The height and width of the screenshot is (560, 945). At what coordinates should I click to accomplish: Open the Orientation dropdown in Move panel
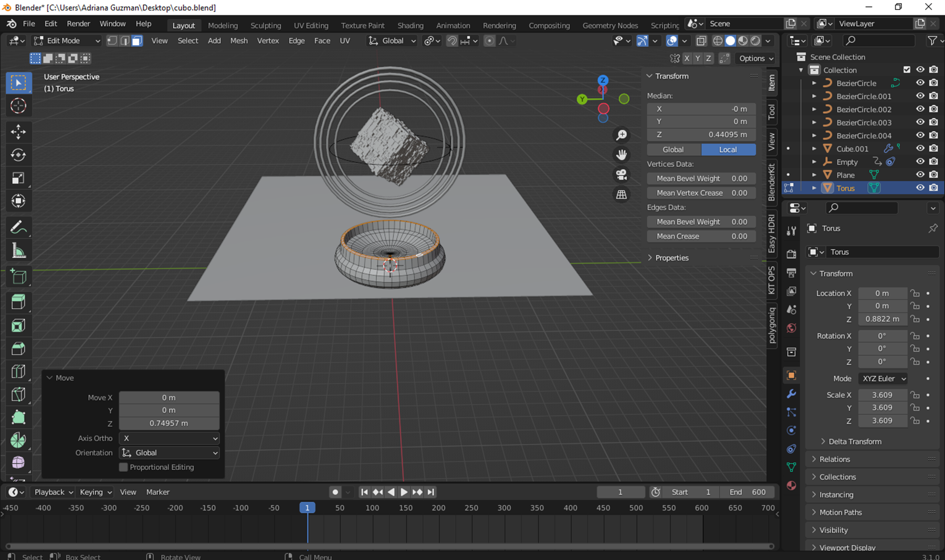coord(169,452)
